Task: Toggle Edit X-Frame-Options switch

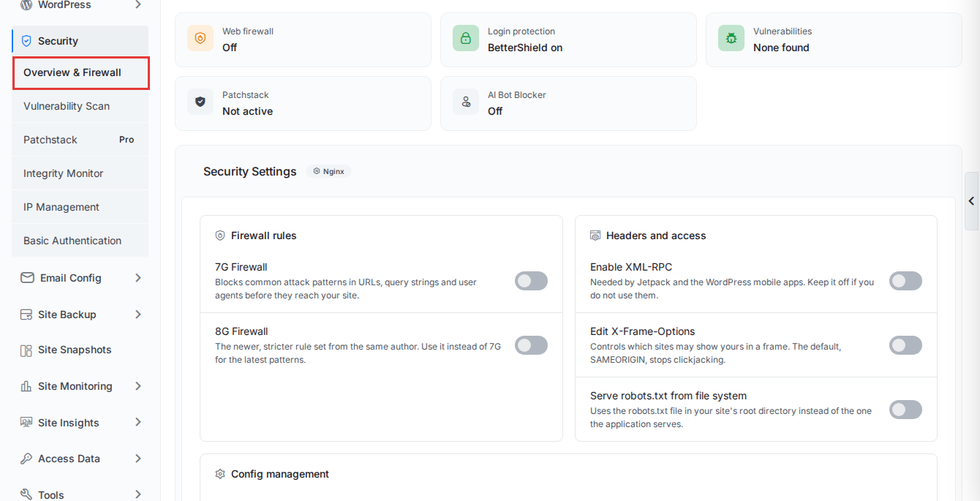Action: point(905,345)
